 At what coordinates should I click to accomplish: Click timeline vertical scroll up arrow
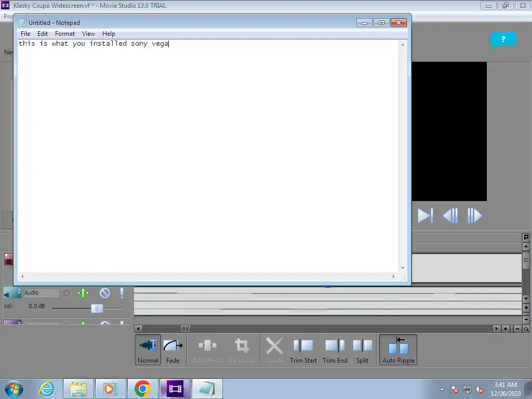526,246
